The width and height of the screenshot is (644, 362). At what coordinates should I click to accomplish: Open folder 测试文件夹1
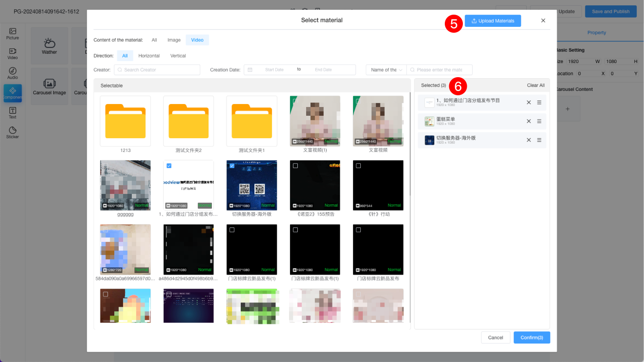pos(251,121)
